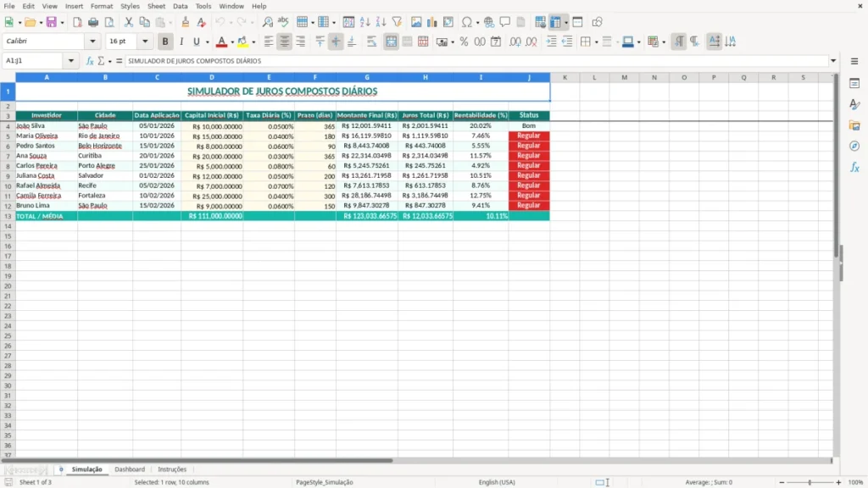Toggle Bold formatting
The width and height of the screenshot is (868, 488).
pyautogui.click(x=165, y=42)
